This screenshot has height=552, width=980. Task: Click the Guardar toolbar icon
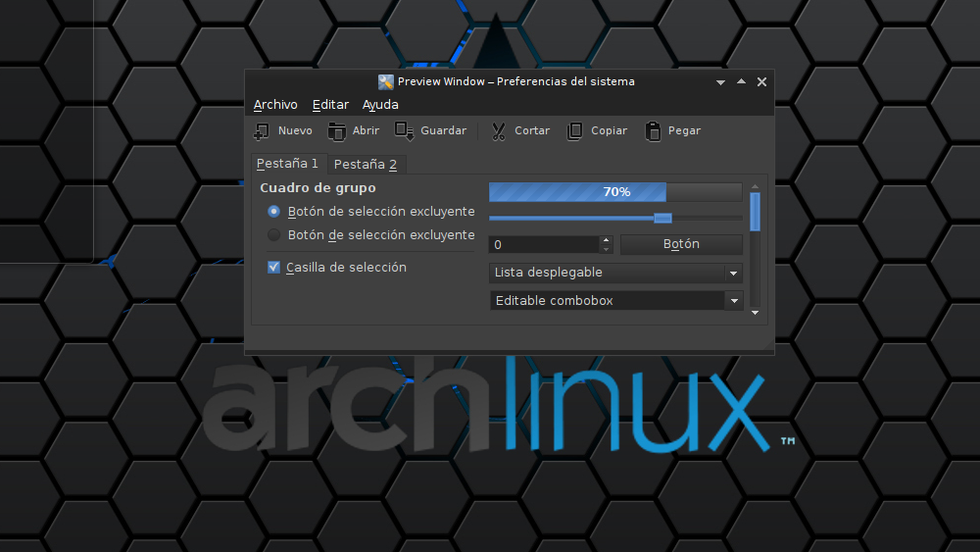click(405, 130)
